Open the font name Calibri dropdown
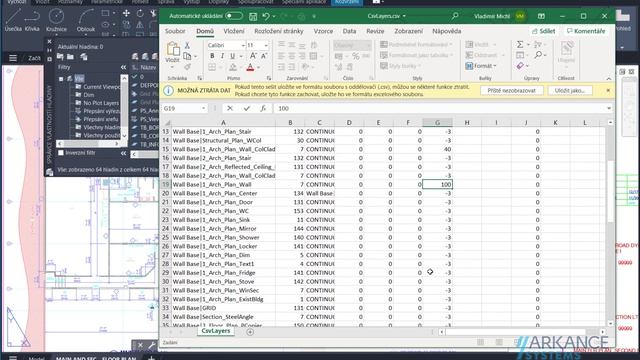Screen dimensions: 640x360 tap(243, 45)
